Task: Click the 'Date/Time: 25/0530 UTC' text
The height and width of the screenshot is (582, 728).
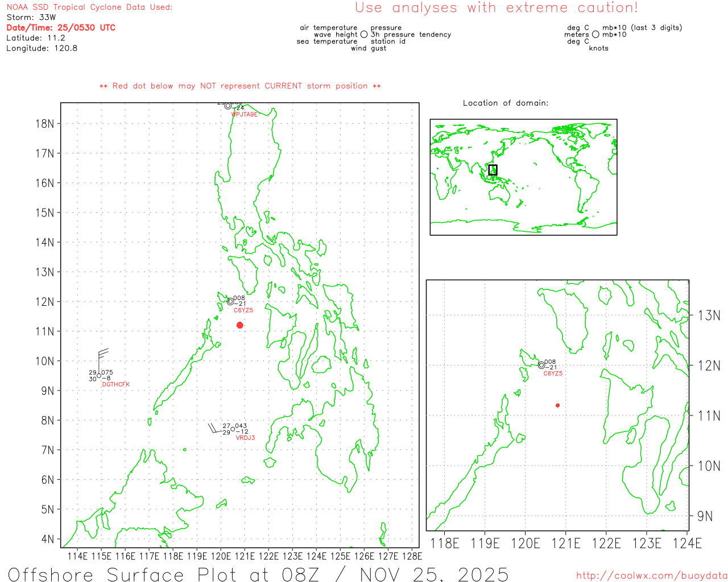Action: 61,28
